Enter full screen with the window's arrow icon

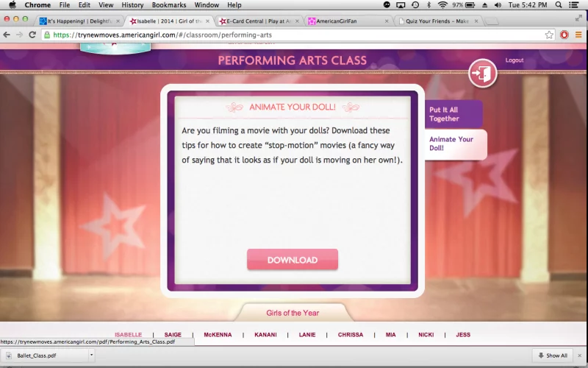578,18
